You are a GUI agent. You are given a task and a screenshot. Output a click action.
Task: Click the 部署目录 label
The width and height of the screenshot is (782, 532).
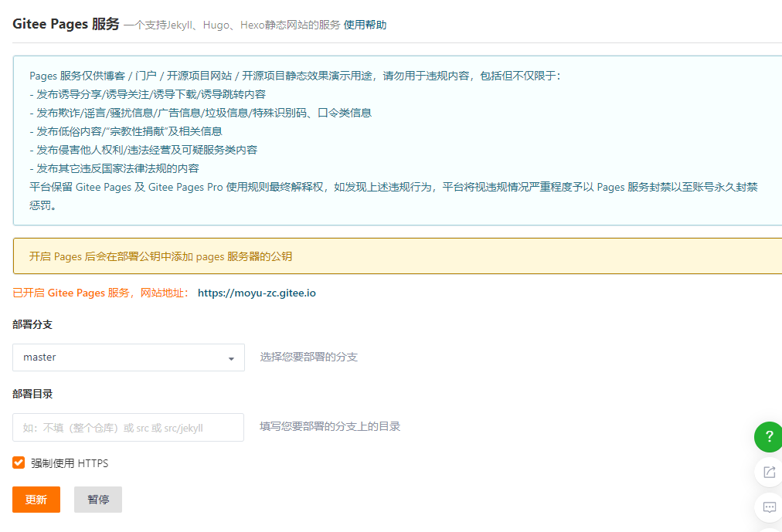tap(32, 394)
